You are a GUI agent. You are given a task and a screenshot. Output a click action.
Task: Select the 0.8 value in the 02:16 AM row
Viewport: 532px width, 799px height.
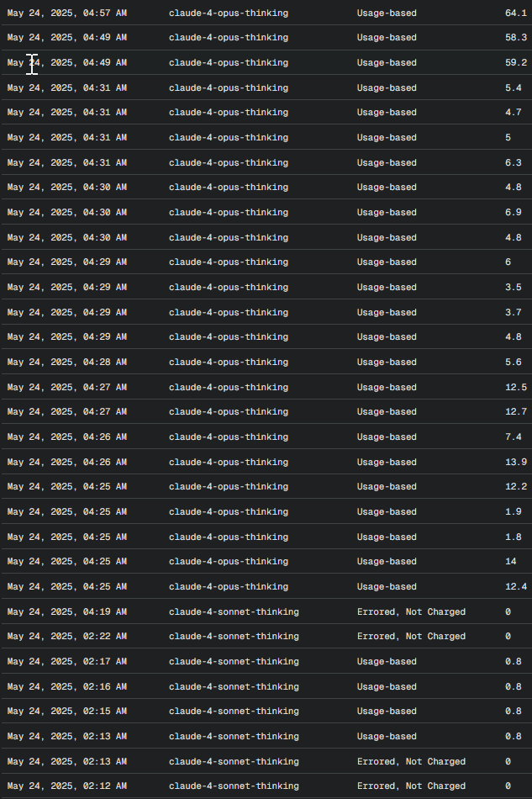point(514,686)
